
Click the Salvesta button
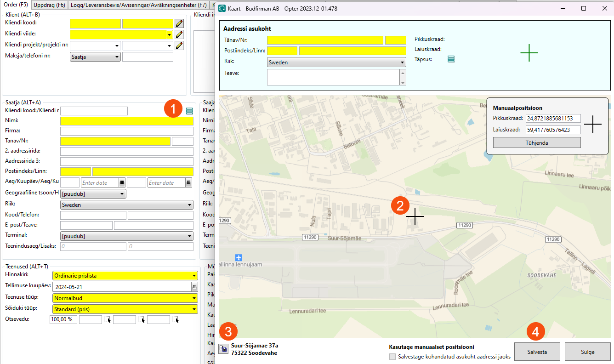coord(537,352)
